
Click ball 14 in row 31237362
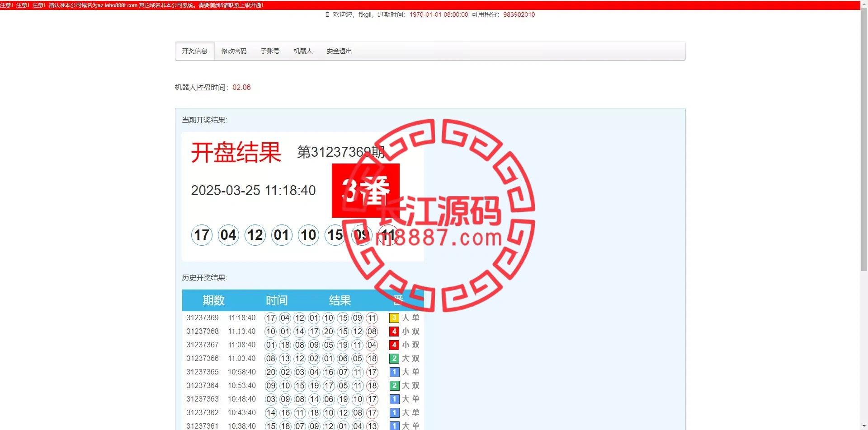(271, 413)
